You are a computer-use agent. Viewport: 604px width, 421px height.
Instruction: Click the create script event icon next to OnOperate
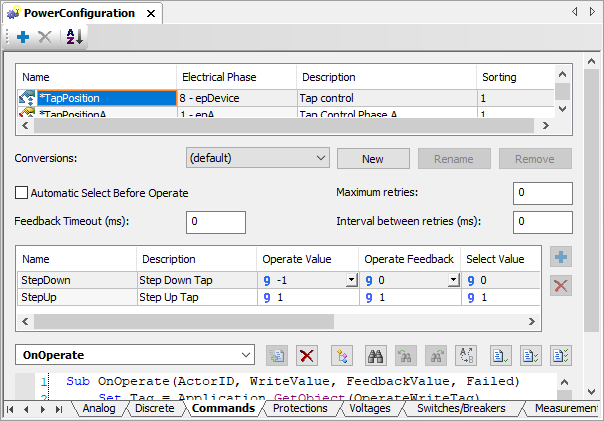pos(278,355)
